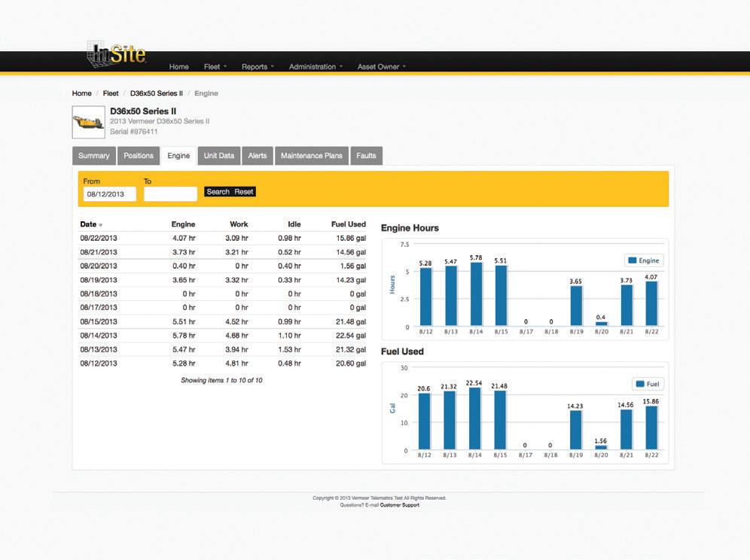
Task: Select the 08/13/2013 date row
Action: (x=223, y=349)
